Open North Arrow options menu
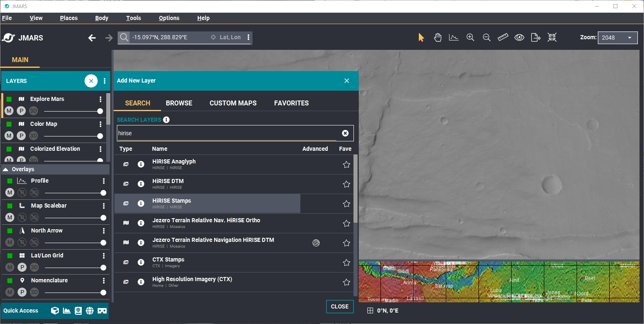This screenshot has width=644, height=324. [x=104, y=230]
